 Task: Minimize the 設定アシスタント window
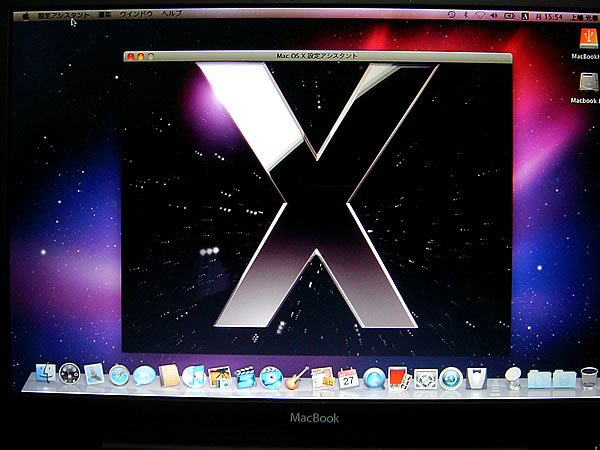coord(141,57)
